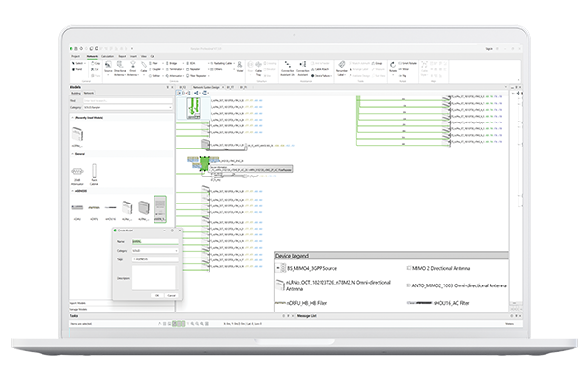Click the Group command
The image size is (588, 380).
point(377,63)
